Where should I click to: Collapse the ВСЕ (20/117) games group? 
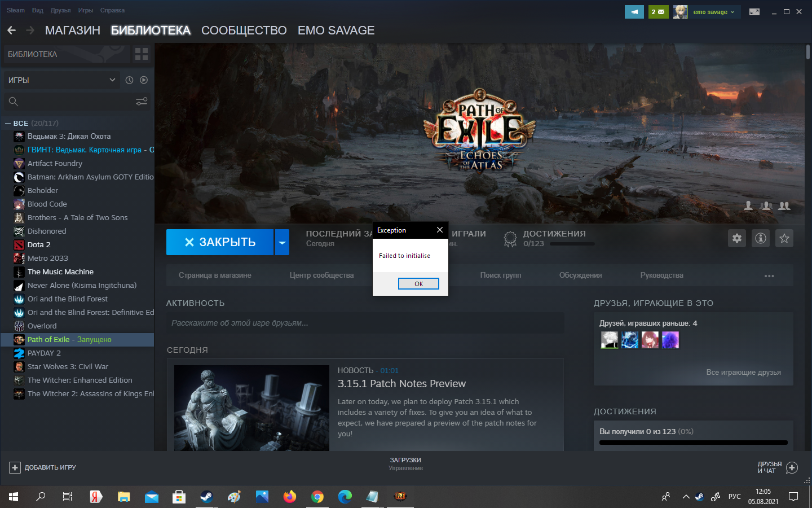tap(7, 123)
